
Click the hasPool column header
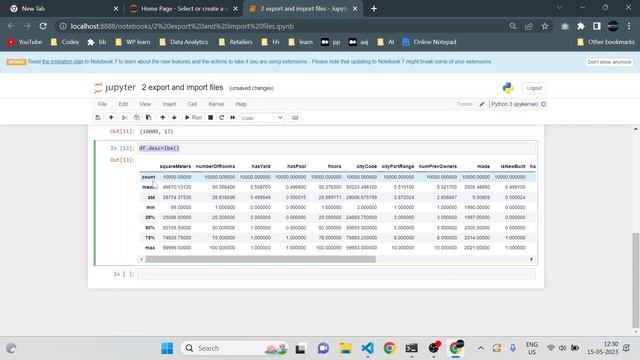[296, 166]
